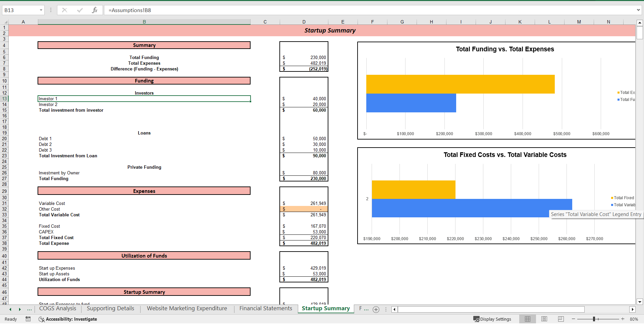Open the Name Box dropdown
This screenshot has height=324, width=644.
tap(42, 10)
